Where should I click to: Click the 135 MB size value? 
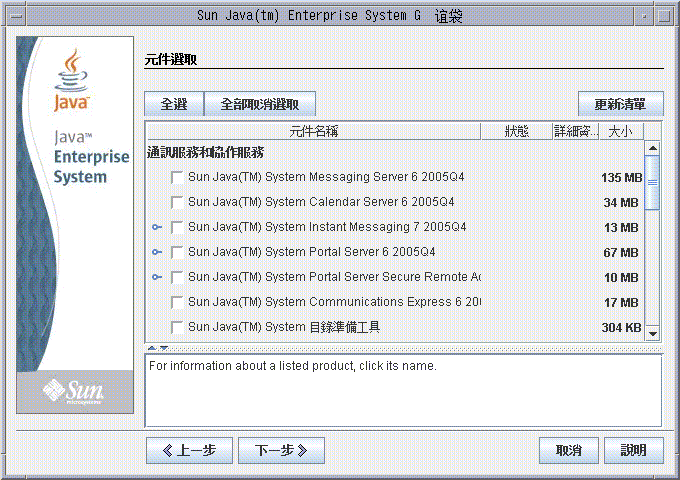click(x=621, y=178)
